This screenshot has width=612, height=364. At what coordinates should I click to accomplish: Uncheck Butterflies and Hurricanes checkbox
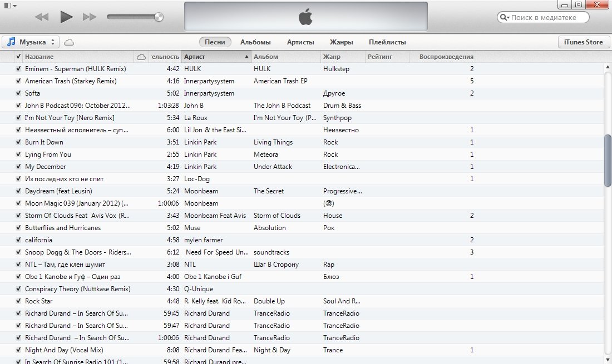[18, 228]
